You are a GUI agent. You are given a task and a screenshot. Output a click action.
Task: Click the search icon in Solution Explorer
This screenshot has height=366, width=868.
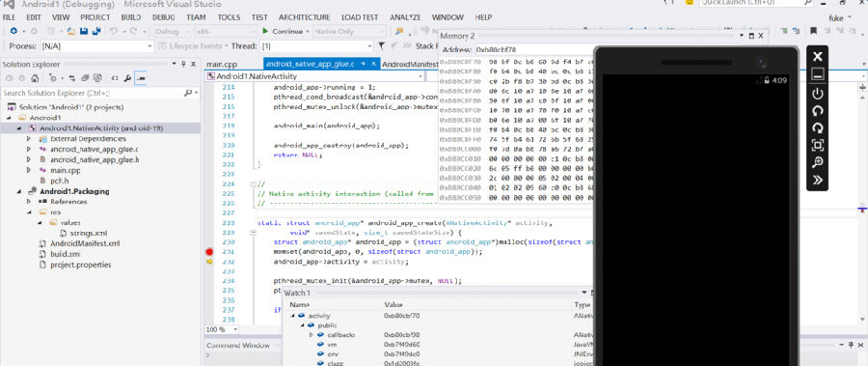pos(188,93)
